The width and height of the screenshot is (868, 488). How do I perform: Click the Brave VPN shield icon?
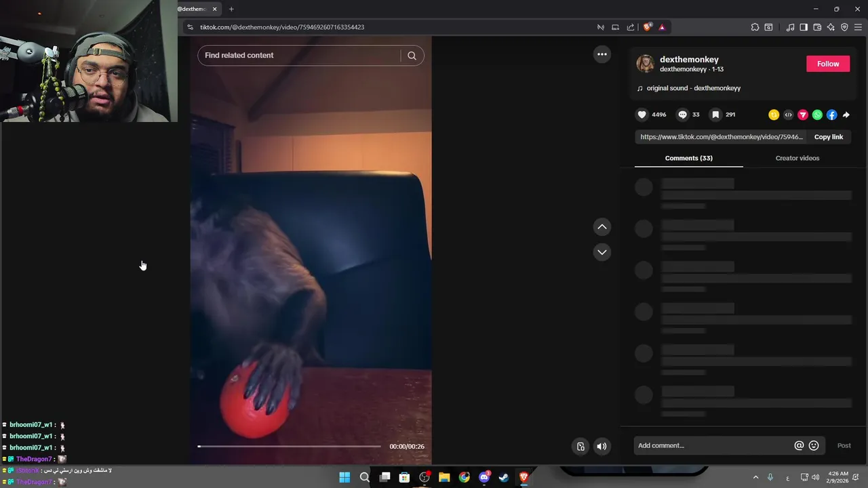click(x=844, y=27)
